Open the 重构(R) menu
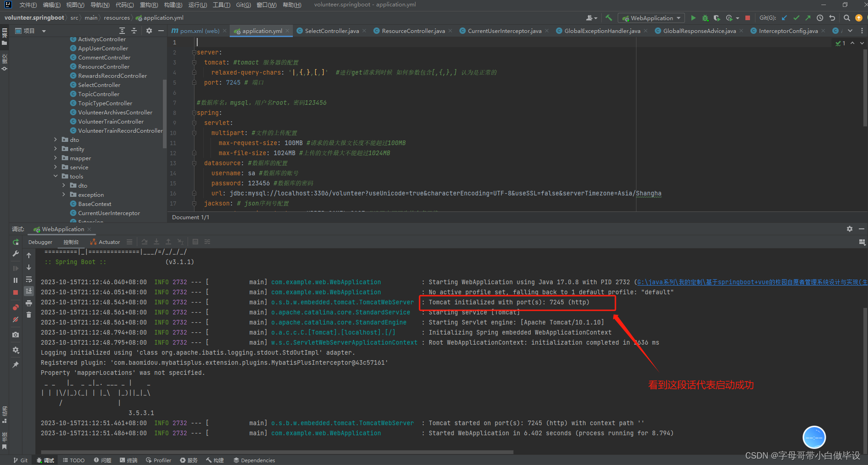The width and height of the screenshot is (868, 465). (149, 5)
